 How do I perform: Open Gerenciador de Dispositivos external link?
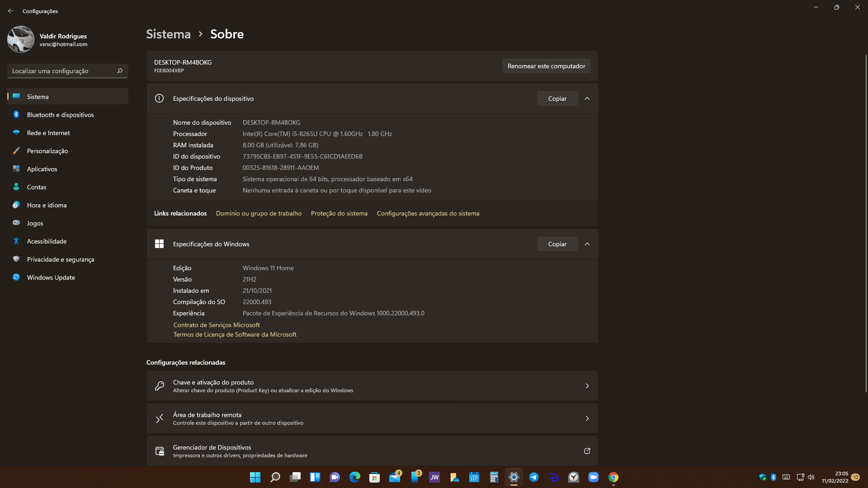point(587,451)
